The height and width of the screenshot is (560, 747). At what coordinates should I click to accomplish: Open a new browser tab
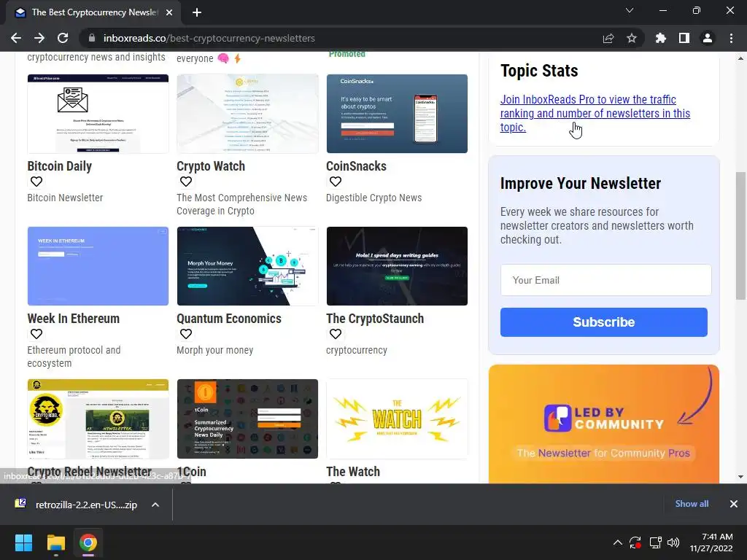click(197, 12)
